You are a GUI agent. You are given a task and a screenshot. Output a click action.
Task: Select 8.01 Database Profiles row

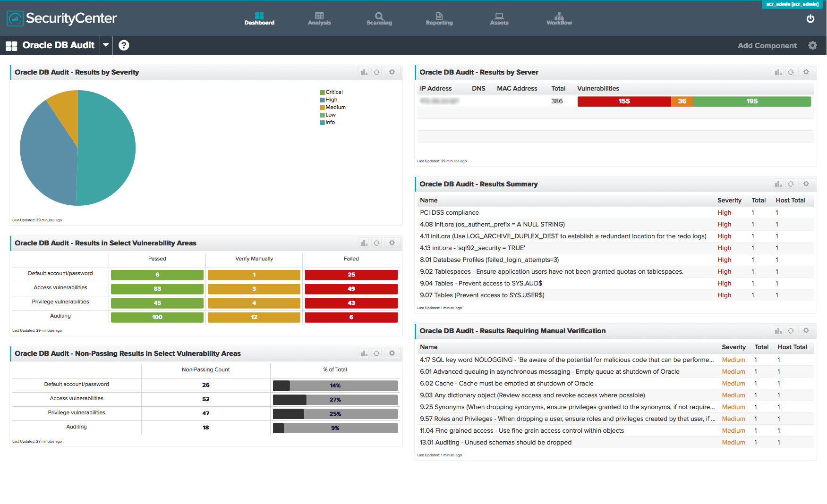click(x=615, y=260)
